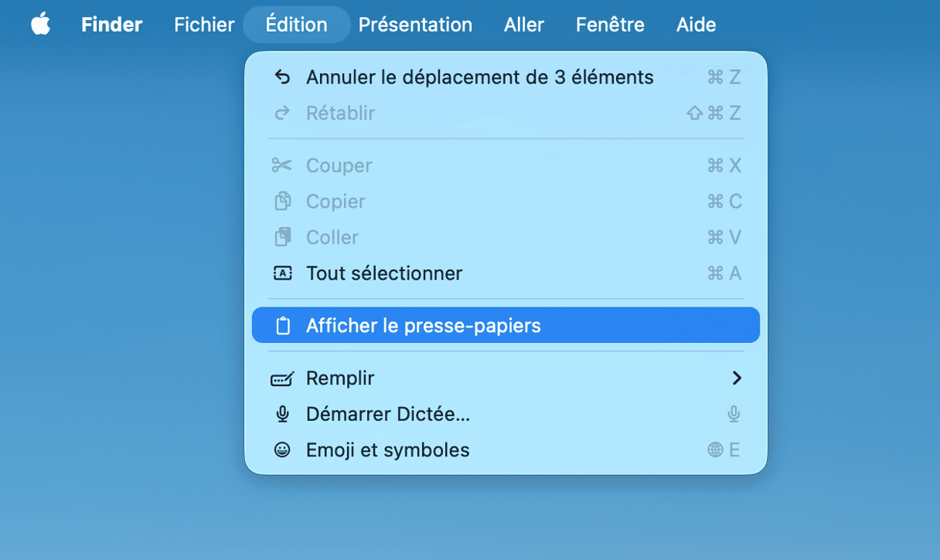Open the Fichier menu
940x560 pixels.
pos(204,25)
